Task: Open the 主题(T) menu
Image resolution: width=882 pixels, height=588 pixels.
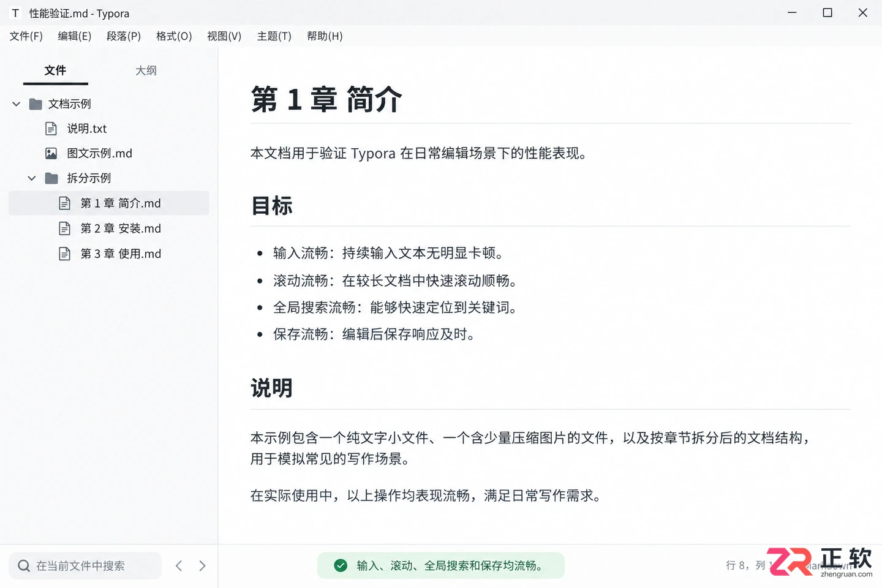Action: (274, 36)
